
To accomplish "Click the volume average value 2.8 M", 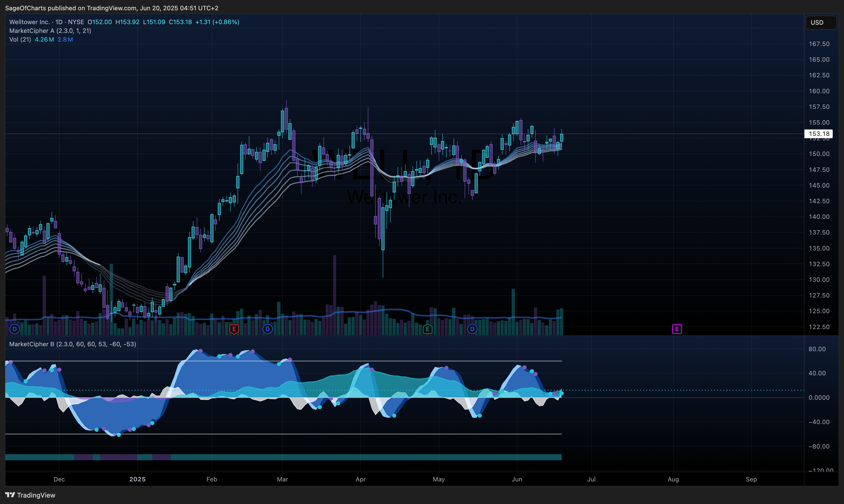I will (65, 39).
